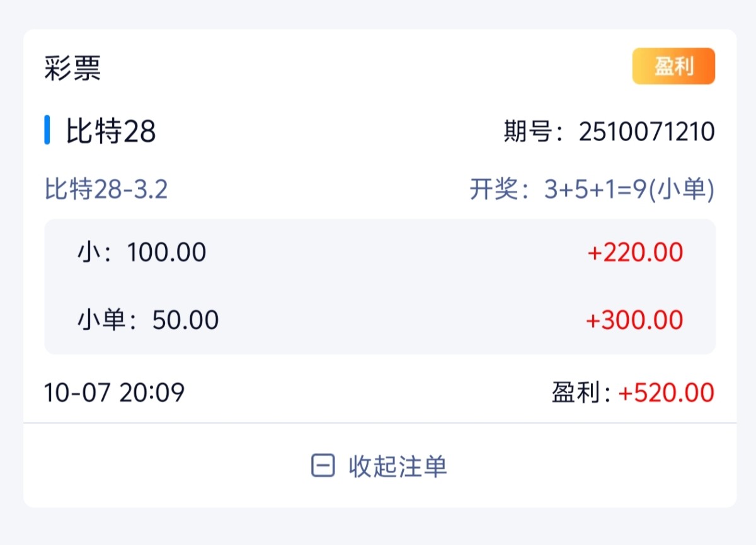
Task: Click the gray bet details panel
Action: pos(379,287)
